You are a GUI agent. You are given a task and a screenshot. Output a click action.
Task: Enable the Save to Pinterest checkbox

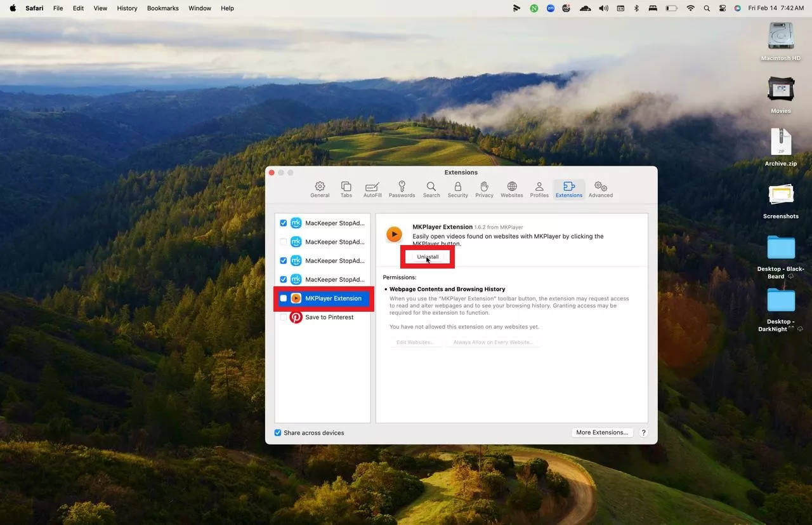[284, 317]
